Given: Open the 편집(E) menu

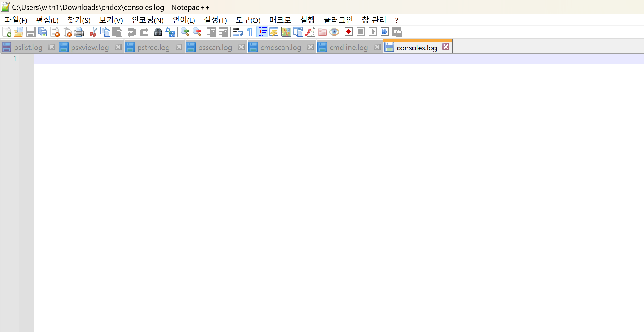Looking at the screenshot, I should click(x=47, y=20).
